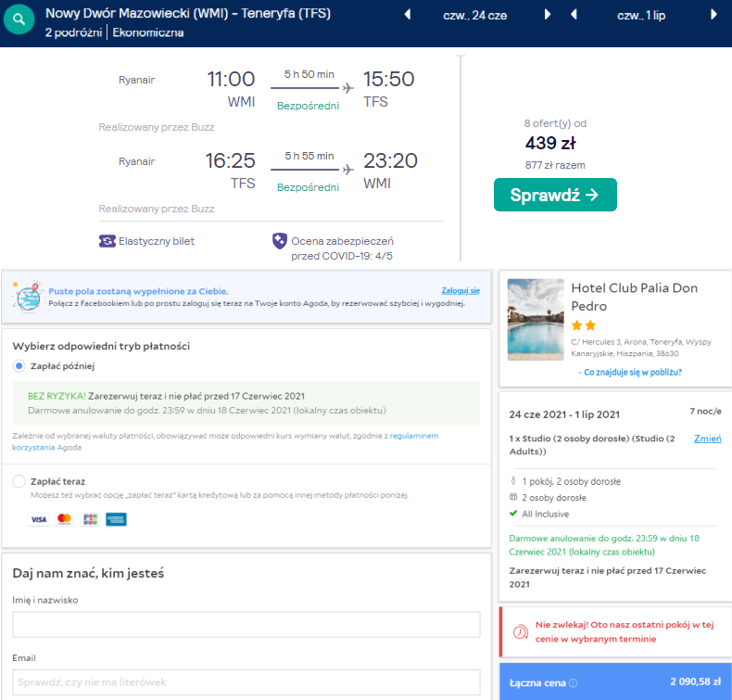This screenshot has height=700, width=732.
Task: Select the czw., 1 lip return date
Action: 641,16
